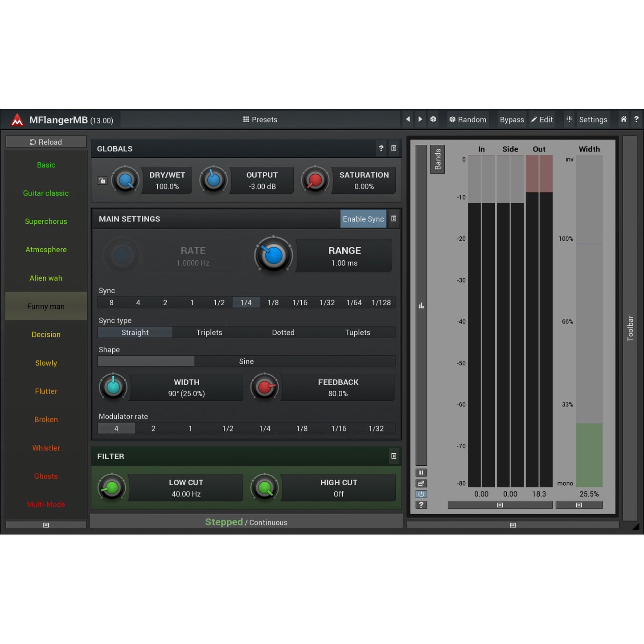Viewport: 644px width, 644px height.
Task: Open the Presets browser
Action: pos(260,119)
